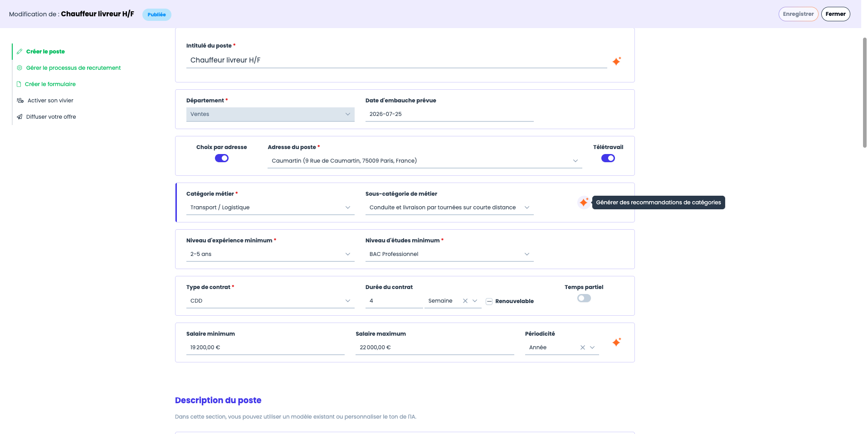Viewport: 868px width, 434px height.
Task: Click the Durée du contrat number field
Action: [x=394, y=301]
